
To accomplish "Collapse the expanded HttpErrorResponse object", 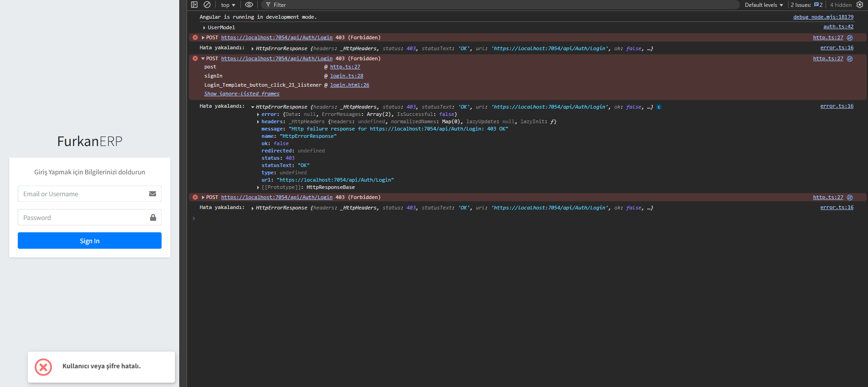I will (x=253, y=107).
